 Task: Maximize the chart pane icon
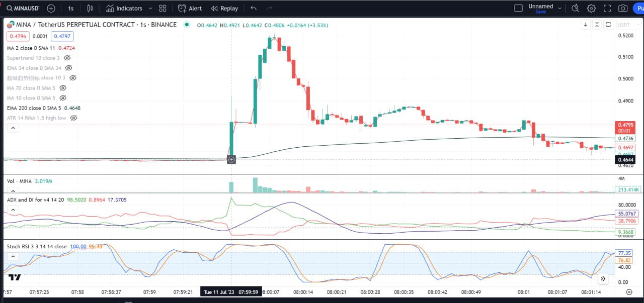point(608,25)
